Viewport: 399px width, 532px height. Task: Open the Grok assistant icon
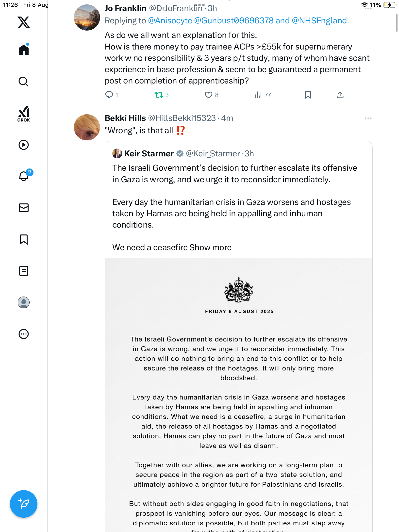[24, 114]
